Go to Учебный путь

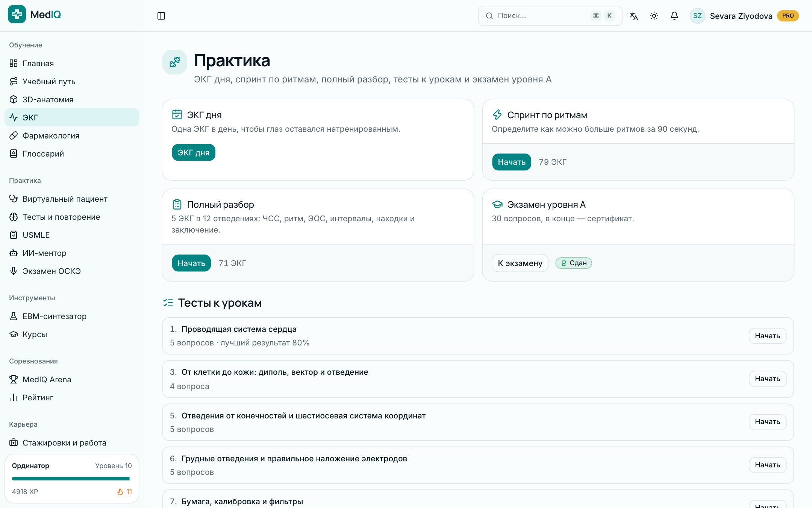coord(72,81)
